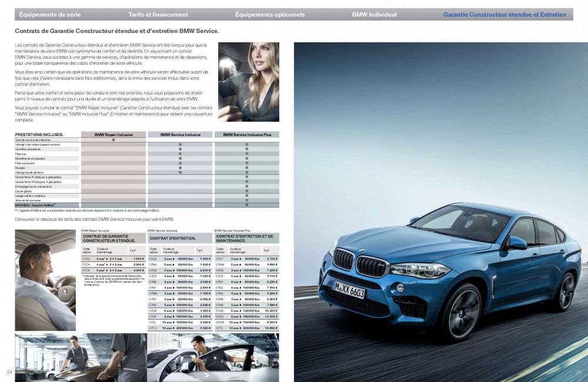
Task: Click the 5 ans 2+3 ans row
Action: tap(113, 270)
